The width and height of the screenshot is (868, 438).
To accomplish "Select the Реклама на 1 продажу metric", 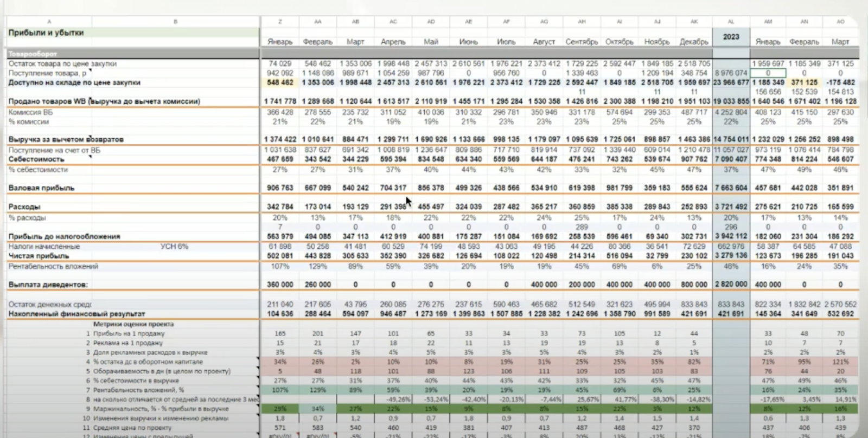I will (x=128, y=343).
